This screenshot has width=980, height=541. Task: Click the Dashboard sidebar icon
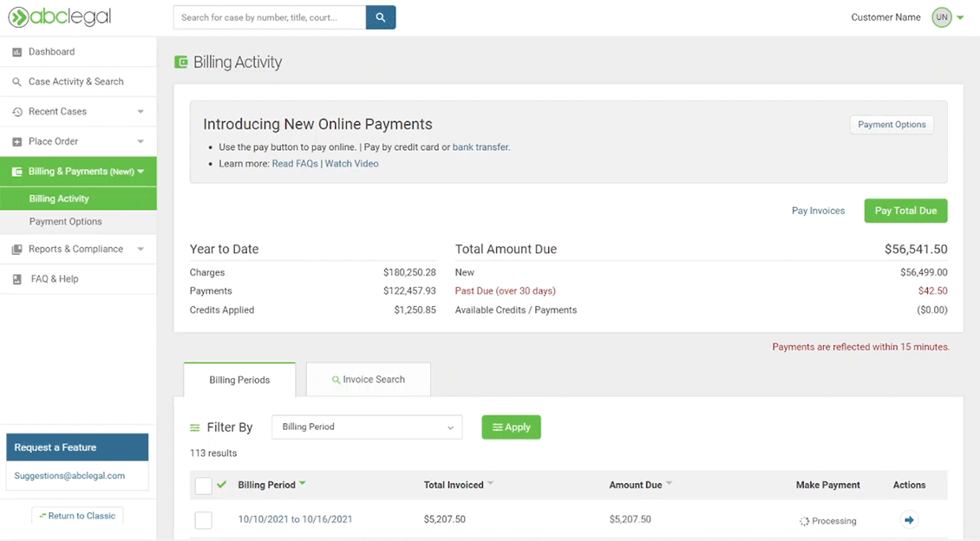16,52
